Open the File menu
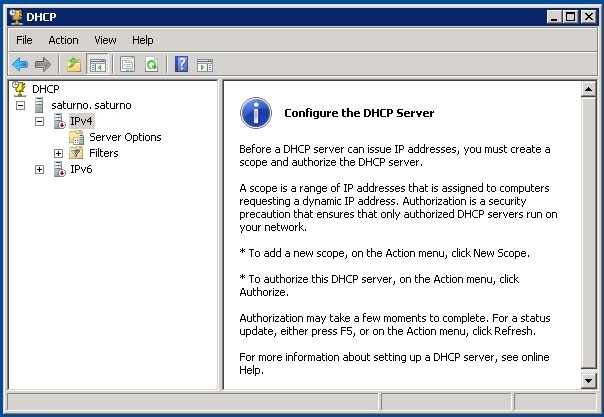604x417 pixels. pyautogui.click(x=24, y=40)
